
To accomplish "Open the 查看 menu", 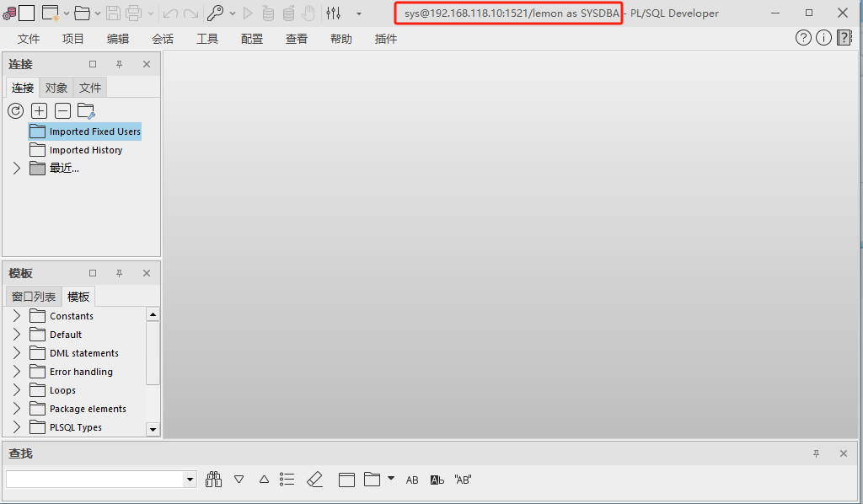I will [x=296, y=39].
